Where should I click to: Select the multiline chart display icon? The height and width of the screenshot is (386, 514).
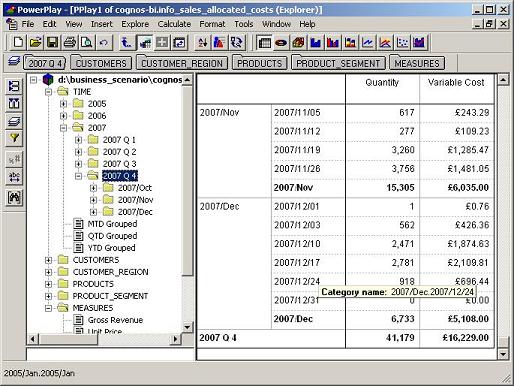[385, 42]
